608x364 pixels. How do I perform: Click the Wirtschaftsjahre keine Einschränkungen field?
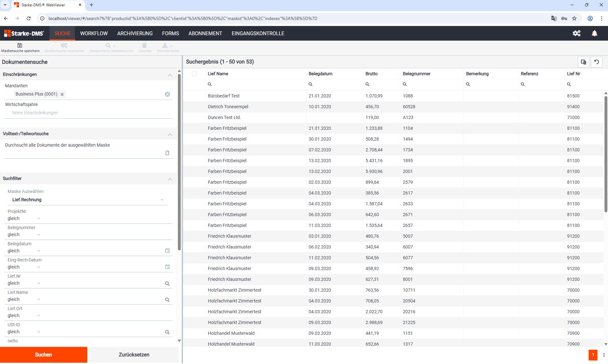click(89, 113)
